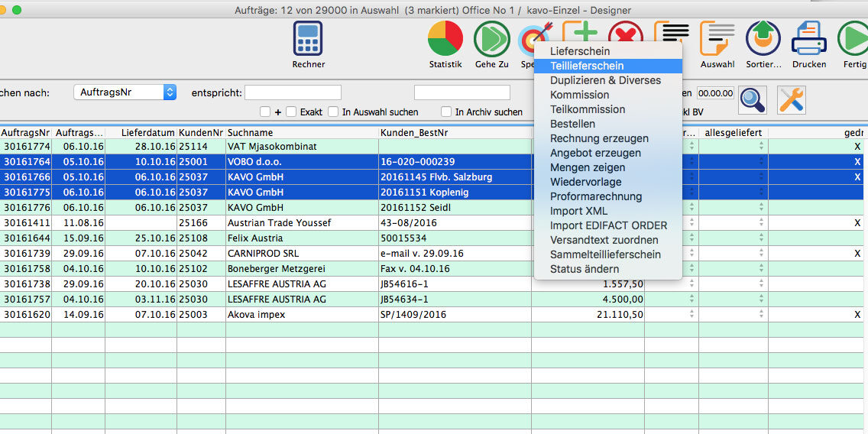Click the magnifier search icon

[753, 100]
